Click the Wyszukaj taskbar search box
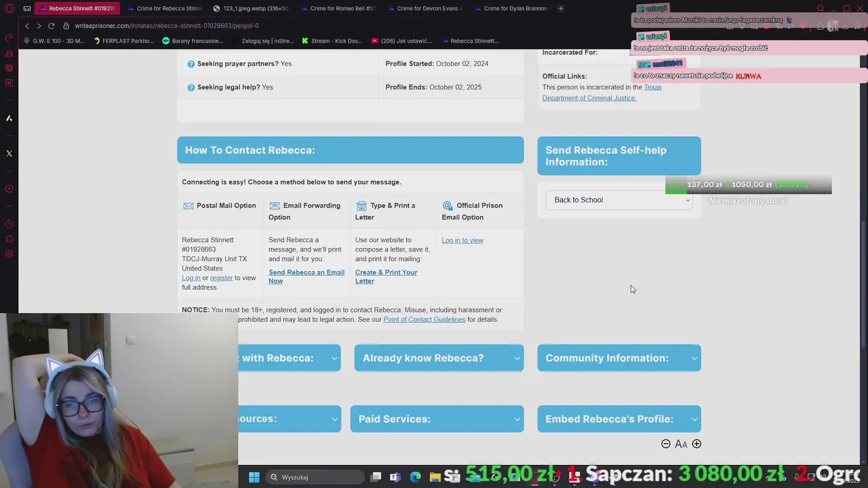868x488 pixels. click(x=314, y=477)
